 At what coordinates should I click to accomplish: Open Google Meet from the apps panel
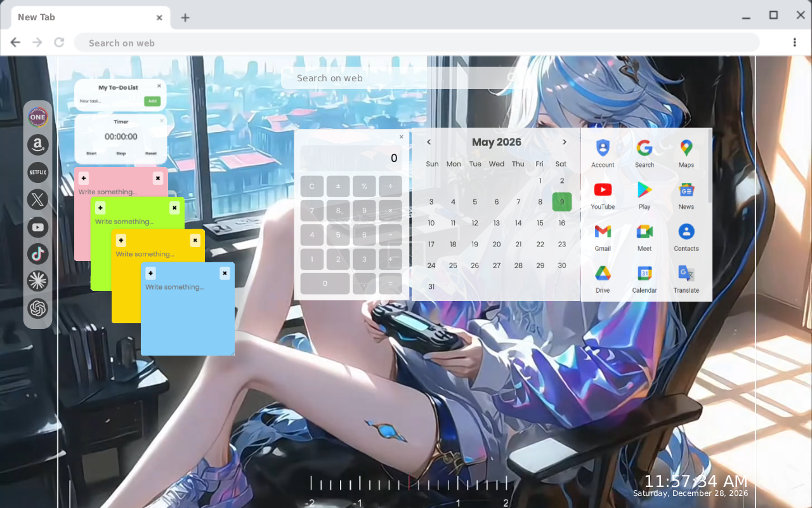[x=645, y=237]
